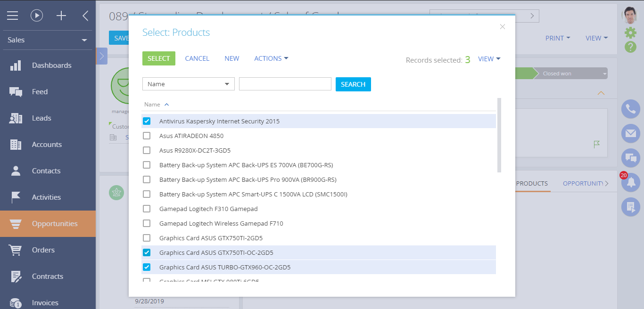This screenshot has width=644, height=309.
Task: Click the green Select button
Action: click(159, 58)
